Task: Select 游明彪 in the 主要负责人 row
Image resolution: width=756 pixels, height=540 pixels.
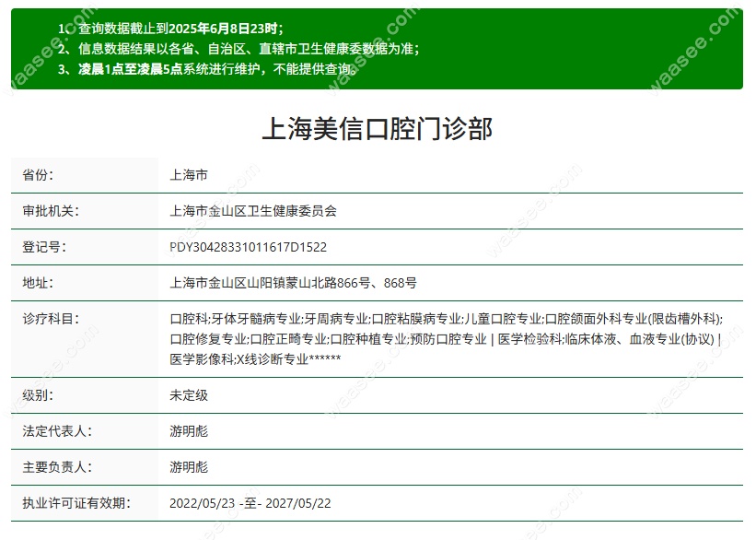Action: pos(189,467)
